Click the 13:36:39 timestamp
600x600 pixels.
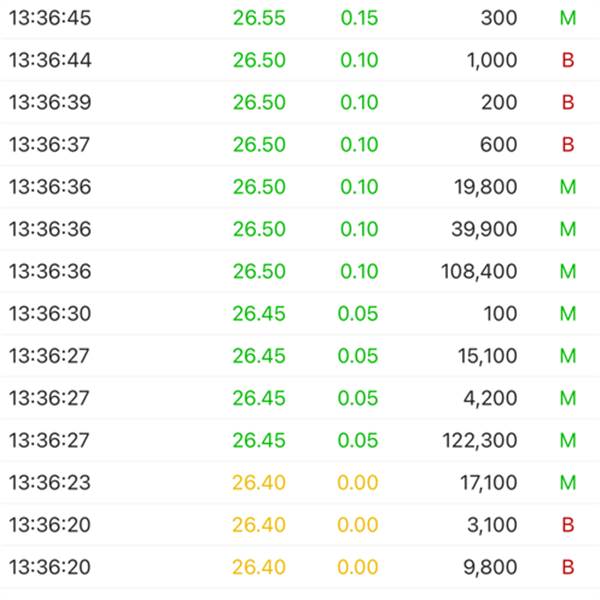[x=50, y=102]
